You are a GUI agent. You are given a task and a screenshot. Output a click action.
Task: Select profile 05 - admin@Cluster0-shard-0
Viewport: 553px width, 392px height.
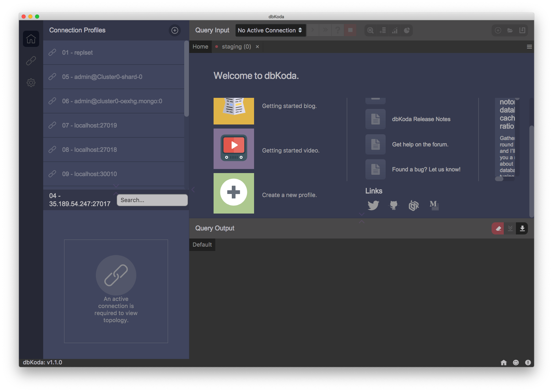(114, 77)
